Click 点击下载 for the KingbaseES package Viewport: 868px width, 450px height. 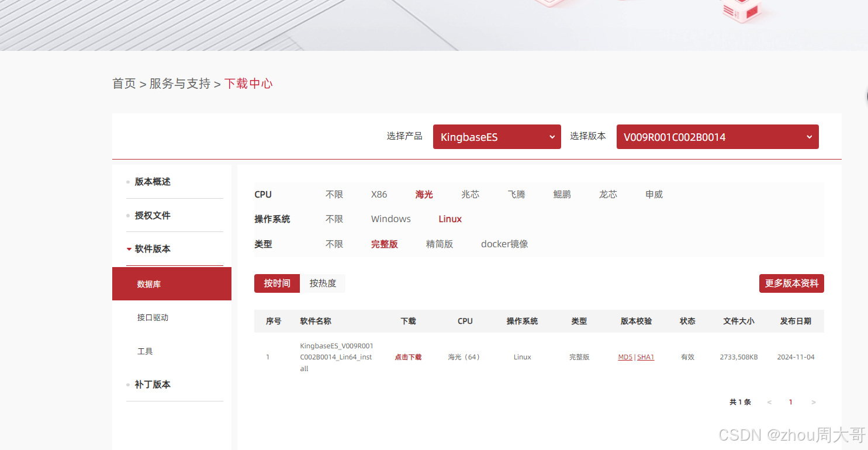pos(408,357)
